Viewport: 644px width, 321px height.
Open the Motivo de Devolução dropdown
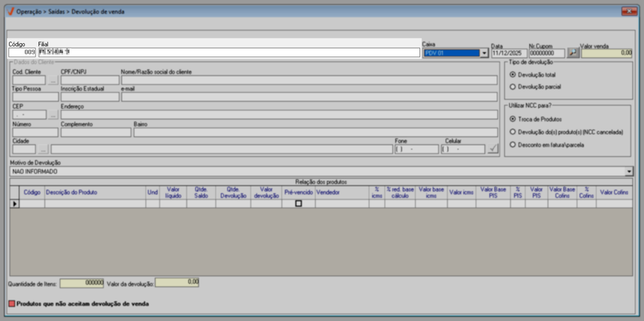[629, 171]
